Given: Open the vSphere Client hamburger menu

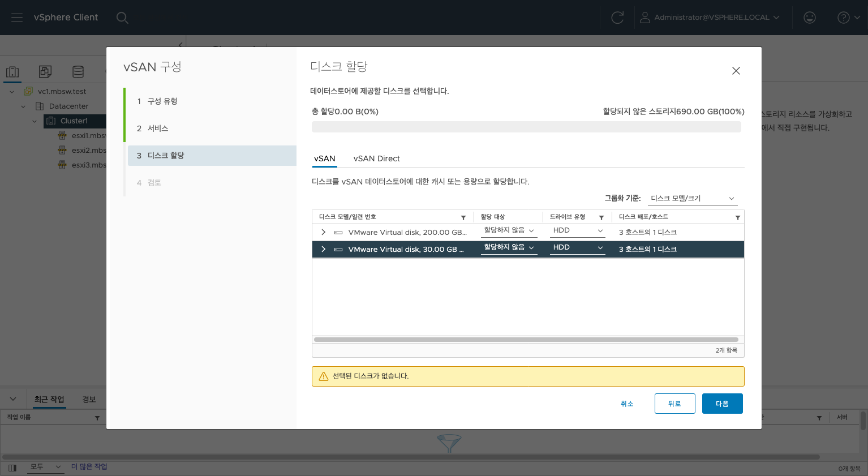Looking at the screenshot, I should point(17,18).
